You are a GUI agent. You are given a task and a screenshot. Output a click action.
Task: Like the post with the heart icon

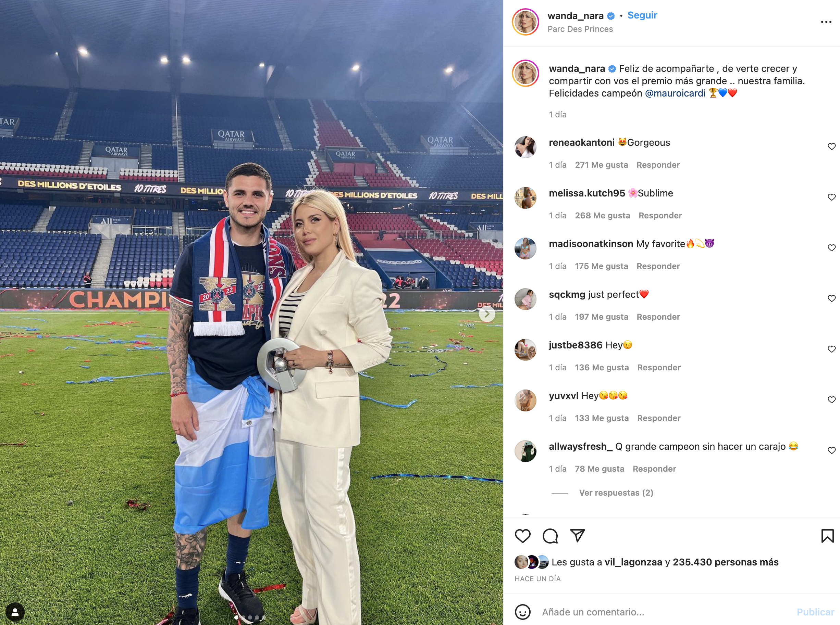(523, 536)
